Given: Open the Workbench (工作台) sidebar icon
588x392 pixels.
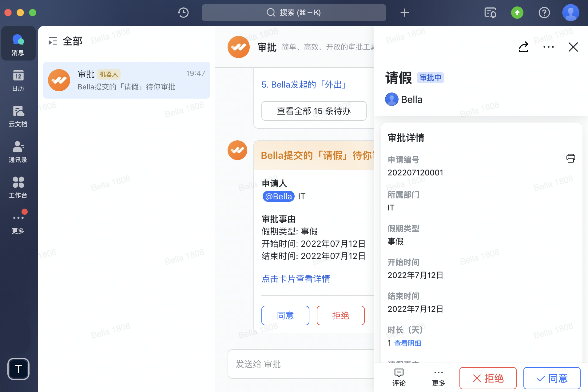Looking at the screenshot, I should (18, 187).
